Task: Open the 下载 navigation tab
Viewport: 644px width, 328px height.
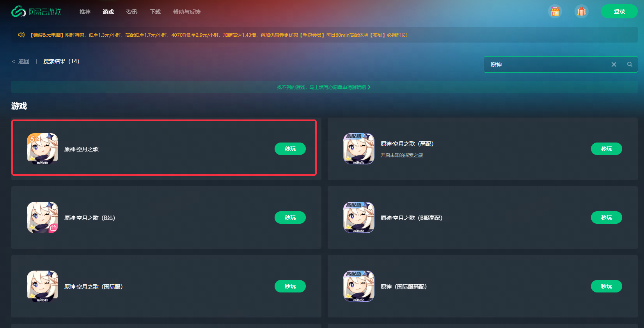Action: click(x=155, y=12)
